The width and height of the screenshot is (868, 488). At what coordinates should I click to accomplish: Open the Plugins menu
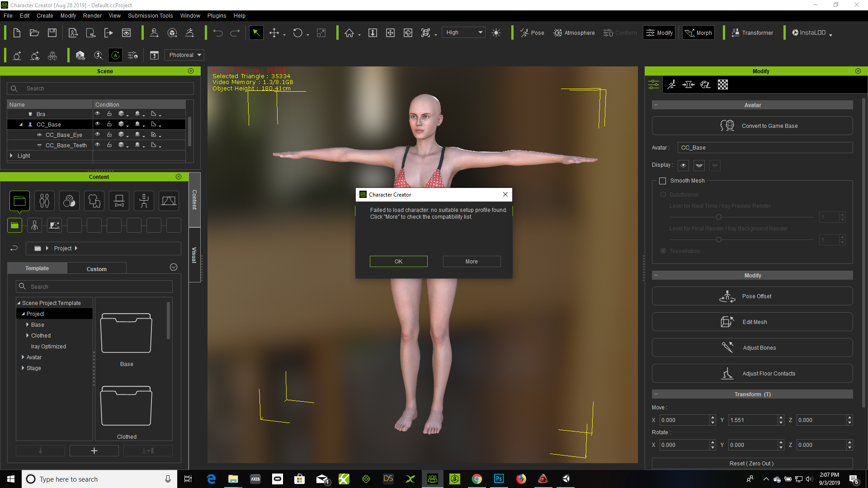click(x=217, y=15)
